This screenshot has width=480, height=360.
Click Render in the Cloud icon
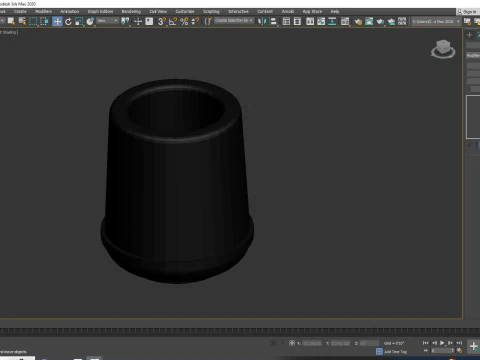tap(391, 22)
